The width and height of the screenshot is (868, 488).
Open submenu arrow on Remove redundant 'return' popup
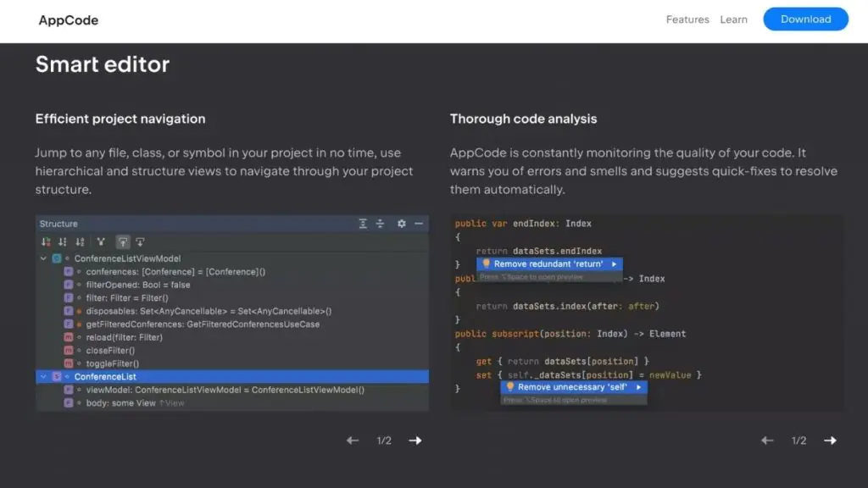[615, 263]
